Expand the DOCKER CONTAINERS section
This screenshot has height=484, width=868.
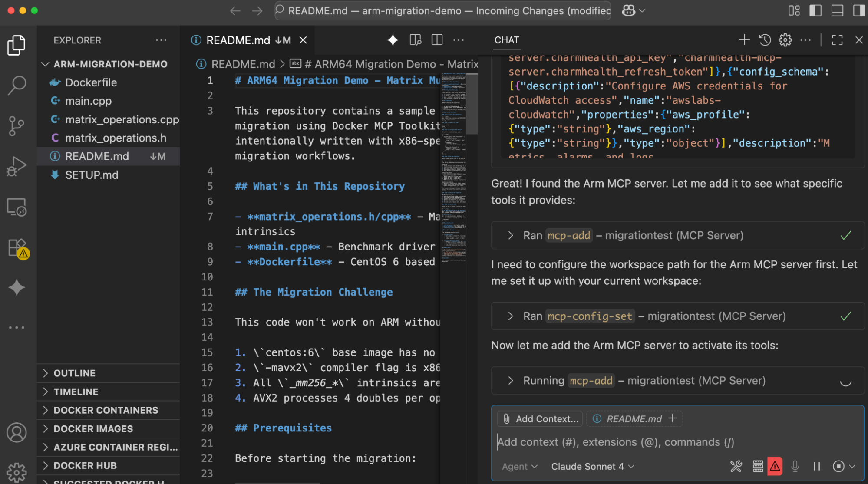pos(106,410)
